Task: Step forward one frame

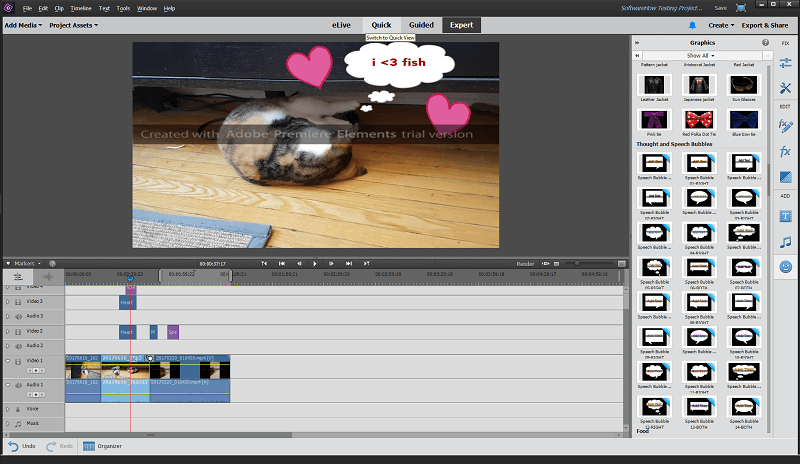Action: click(x=331, y=264)
